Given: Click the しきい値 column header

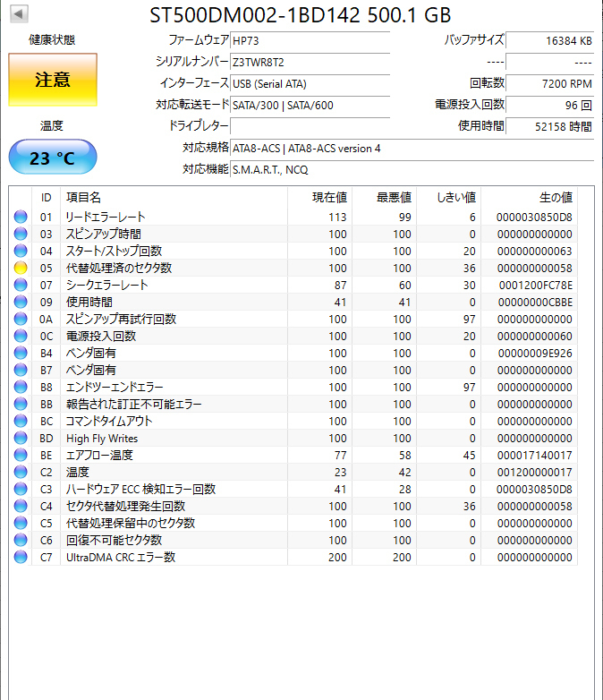Looking at the screenshot, I should tap(448, 197).
